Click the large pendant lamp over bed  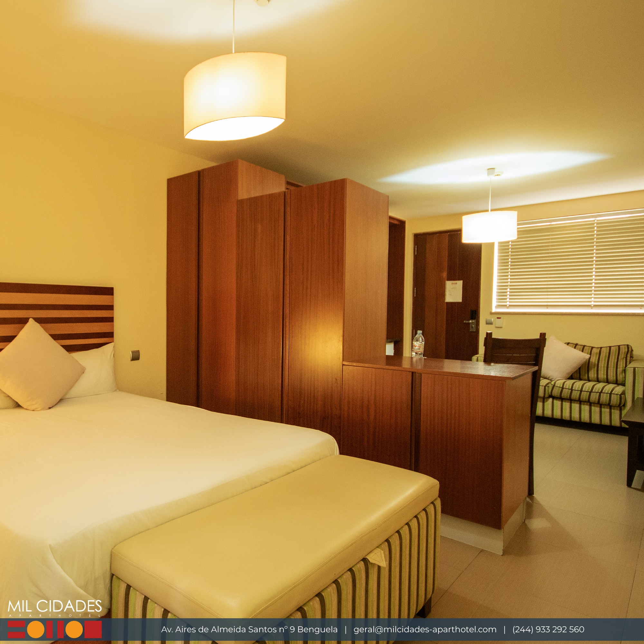(235, 96)
